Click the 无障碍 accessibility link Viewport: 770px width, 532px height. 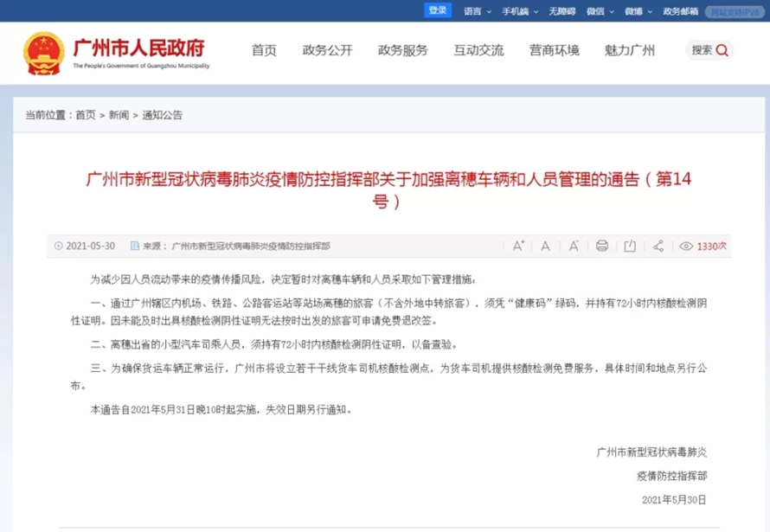(561, 11)
